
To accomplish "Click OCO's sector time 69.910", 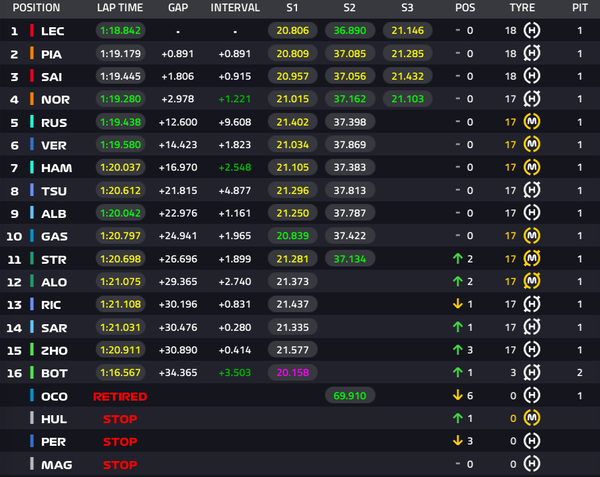I will point(350,396).
